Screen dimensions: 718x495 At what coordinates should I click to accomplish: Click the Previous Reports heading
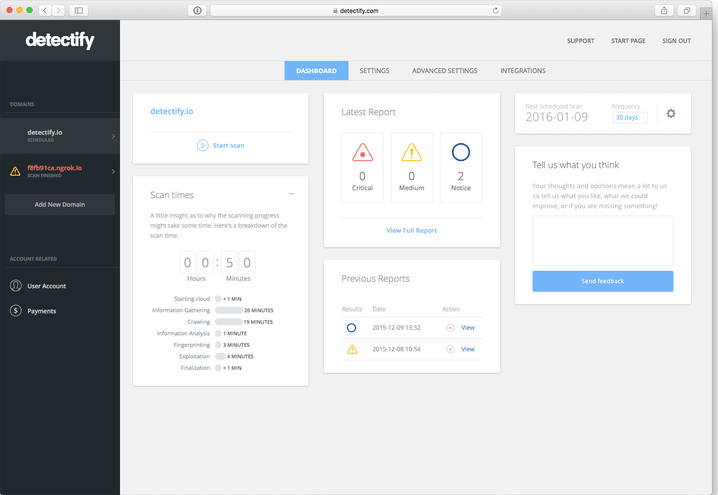click(375, 279)
